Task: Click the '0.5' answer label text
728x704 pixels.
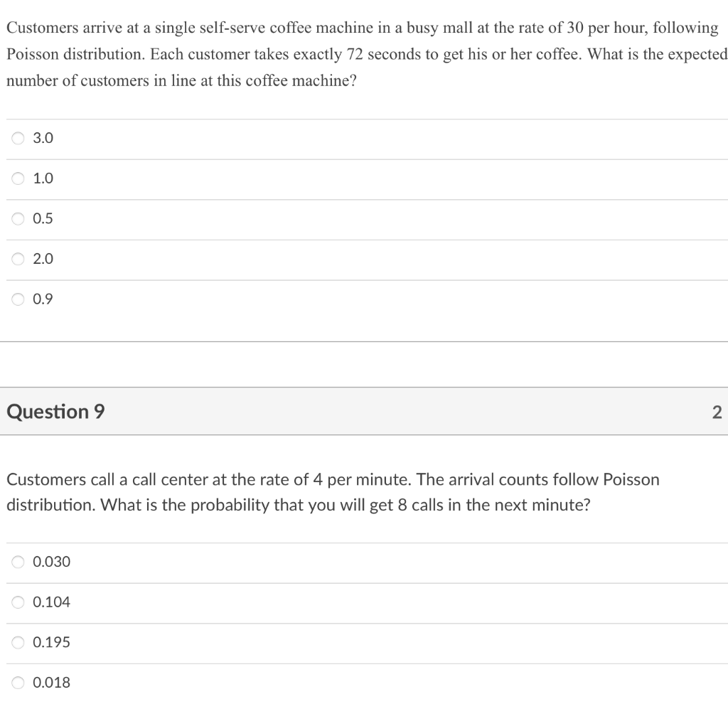Action: pos(43,219)
